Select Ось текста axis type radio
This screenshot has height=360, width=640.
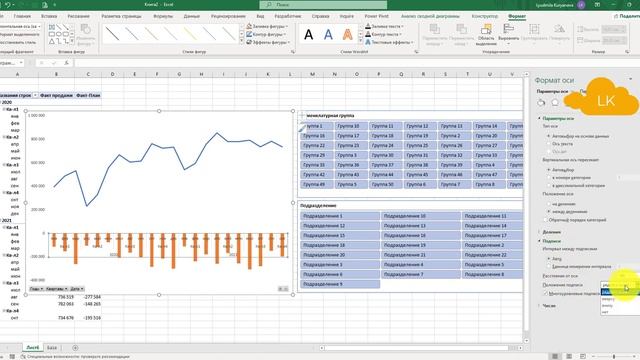point(549,144)
